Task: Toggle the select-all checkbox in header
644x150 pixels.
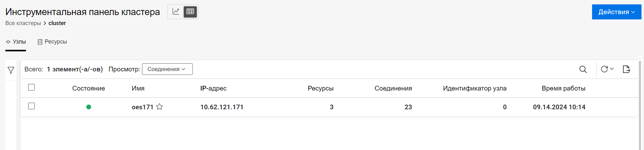Action: [x=32, y=87]
